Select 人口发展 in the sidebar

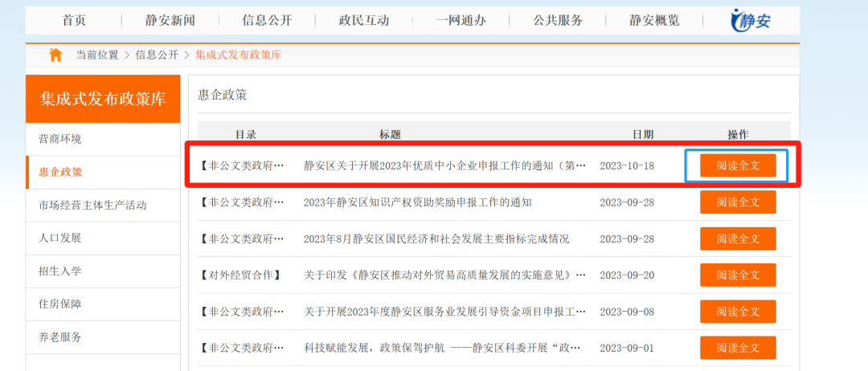coord(103,238)
